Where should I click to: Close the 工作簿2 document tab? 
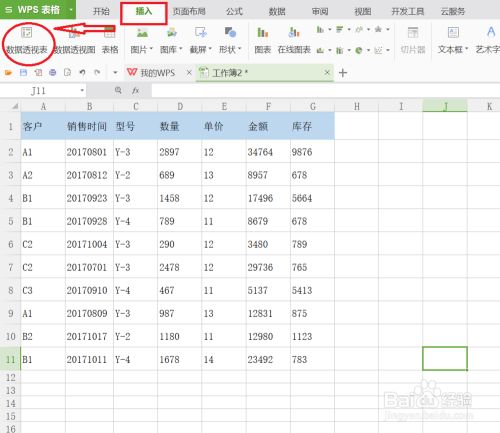pos(327,72)
